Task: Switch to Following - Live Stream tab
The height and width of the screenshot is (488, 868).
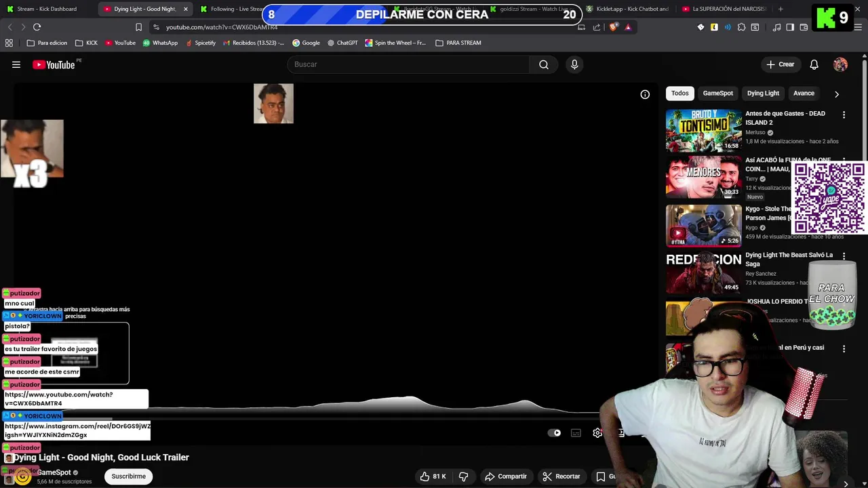Action: [233, 9]
